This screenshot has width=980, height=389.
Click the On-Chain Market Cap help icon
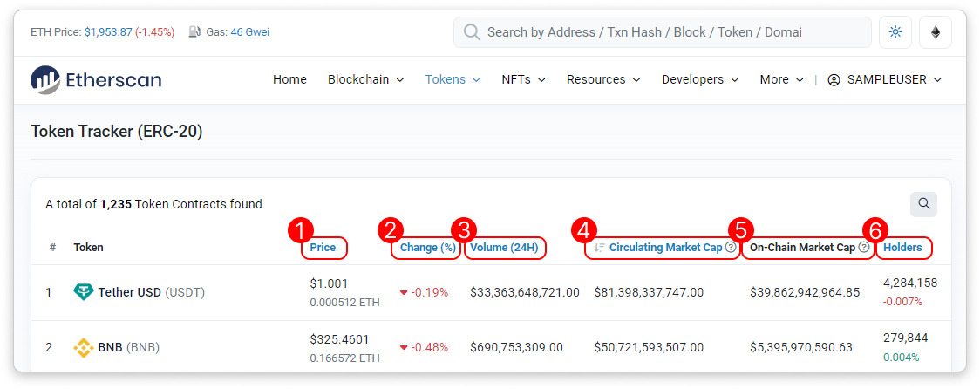pyautogui.click(x=863, y=248)
